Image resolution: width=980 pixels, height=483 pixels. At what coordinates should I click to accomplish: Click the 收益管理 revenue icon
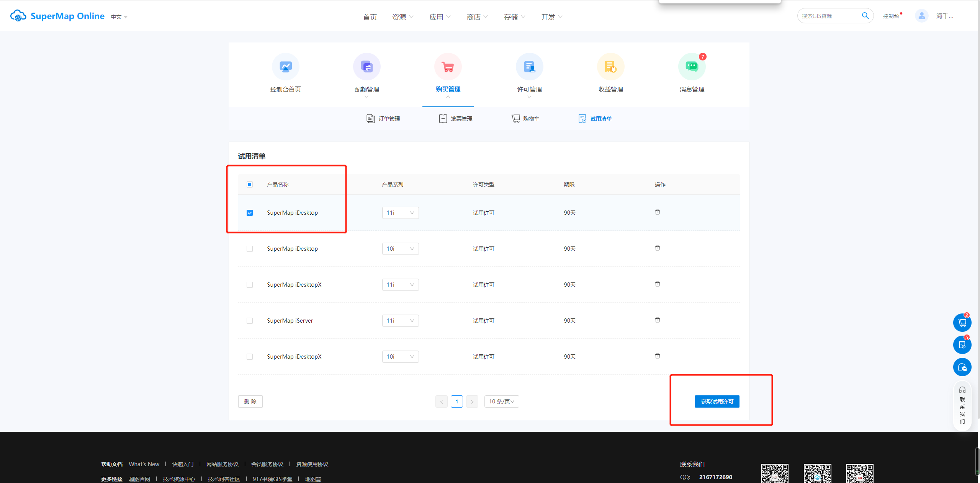pos(610,67)
